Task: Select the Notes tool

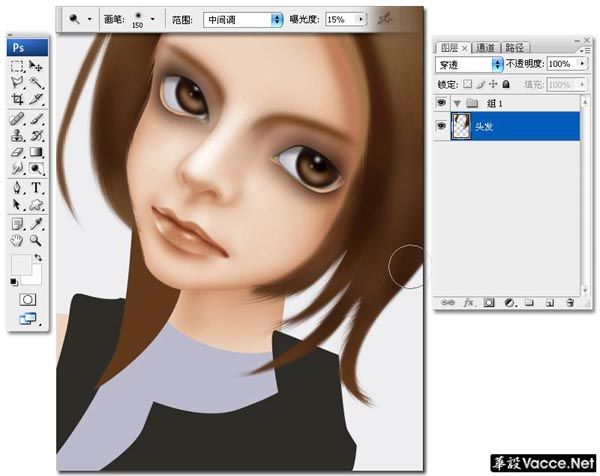Action: (x=17, y=224)
